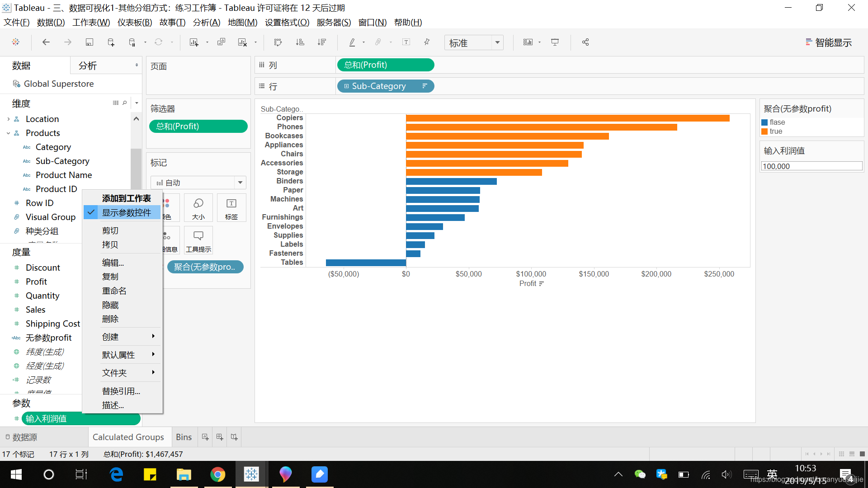Click the Swap rows and columns icon
Viewport: 868px width, 488px height.
coord(277,42)
